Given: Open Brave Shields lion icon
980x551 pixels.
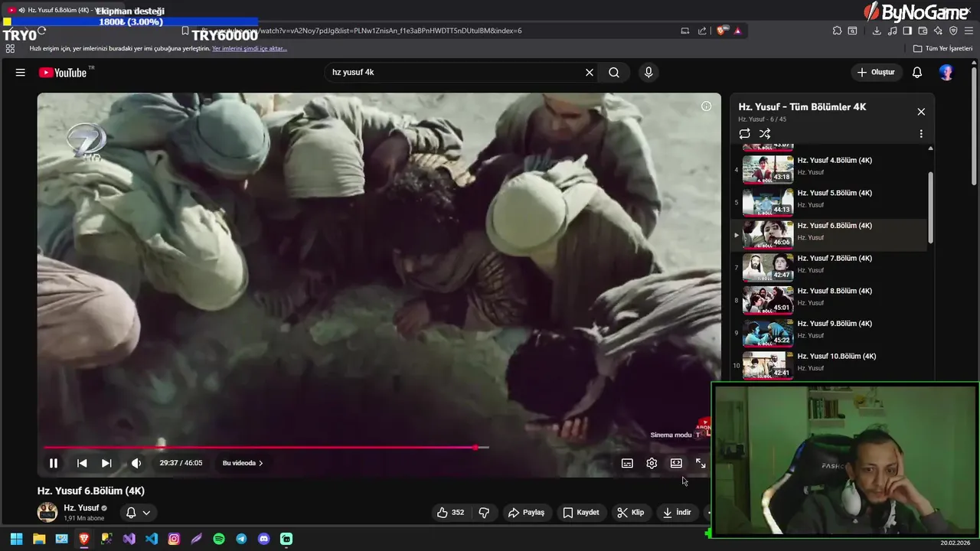Looking at the screenshot, I should 721,31.
